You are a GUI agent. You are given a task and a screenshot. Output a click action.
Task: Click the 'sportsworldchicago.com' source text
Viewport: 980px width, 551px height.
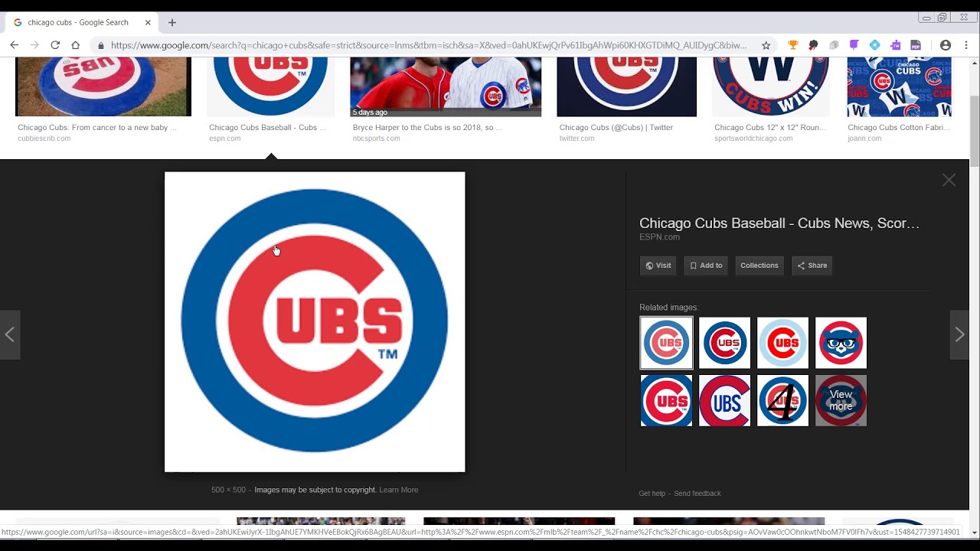(753, 139)
